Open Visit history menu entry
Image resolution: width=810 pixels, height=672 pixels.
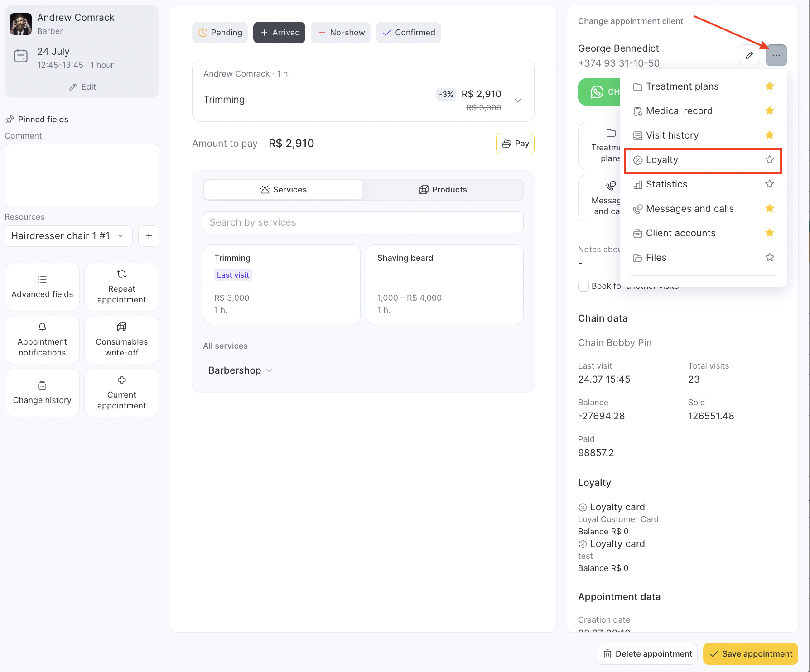click(672, 135)
